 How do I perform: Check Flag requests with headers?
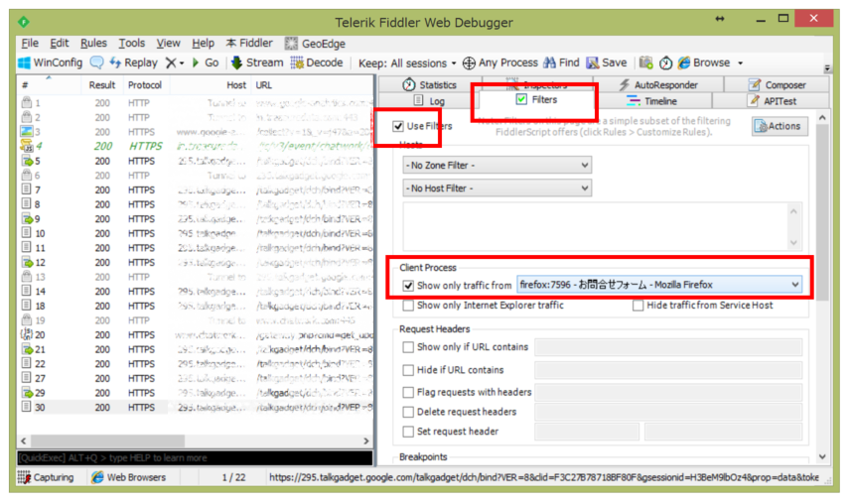[408, 392]
